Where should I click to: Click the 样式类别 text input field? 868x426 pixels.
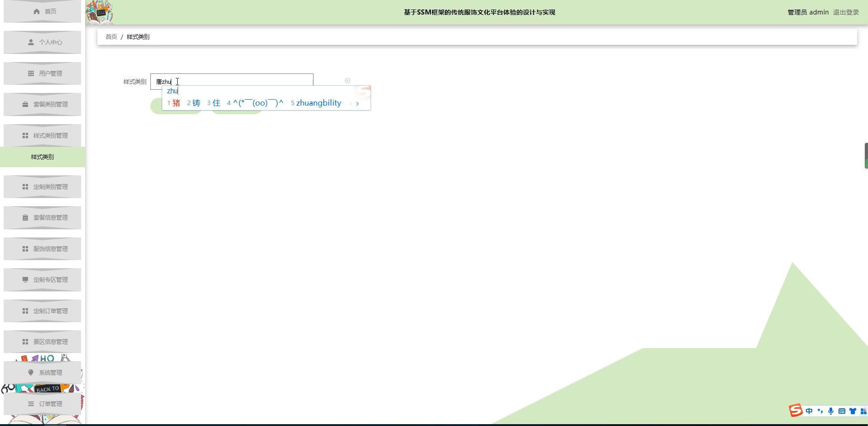point(232,81)
